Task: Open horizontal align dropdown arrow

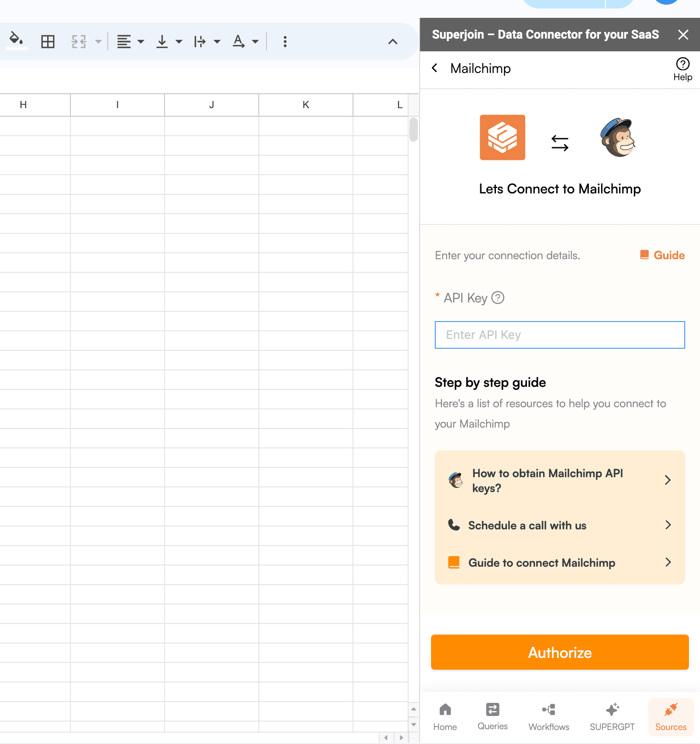Action: [141, 42]
